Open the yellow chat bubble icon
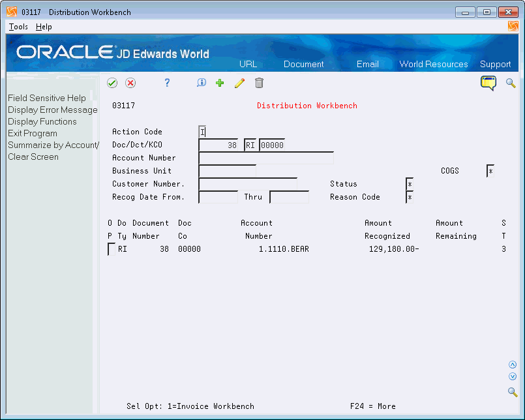Image resolution: width=525 pixels, height=420 pixels. tap(488, 83)
